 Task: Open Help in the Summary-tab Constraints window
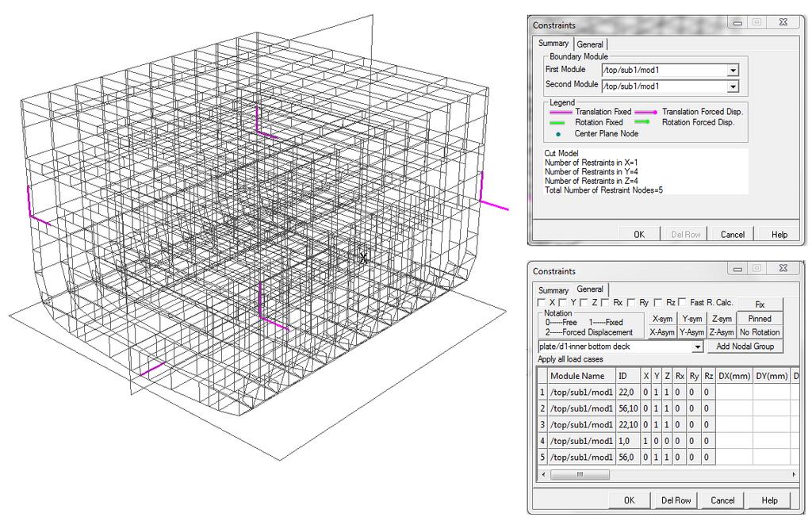pyautogui.click(x=779, y=234)
